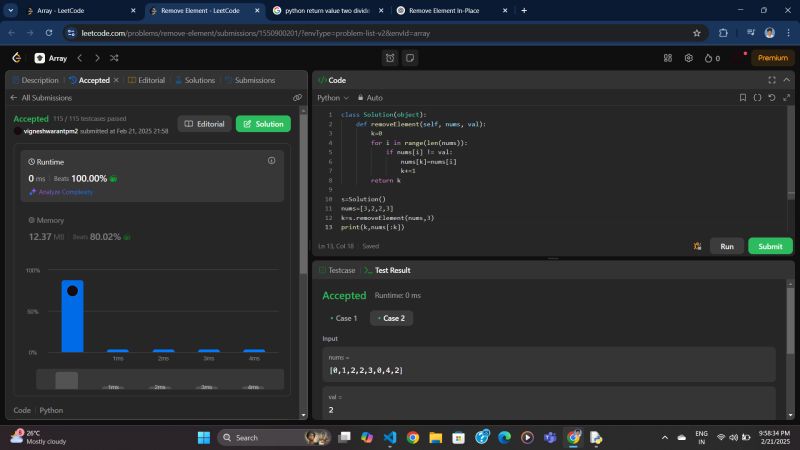Expand the code editor to fullscreen
This screenshot has height=450, width=800.
[x=786, y=97]
